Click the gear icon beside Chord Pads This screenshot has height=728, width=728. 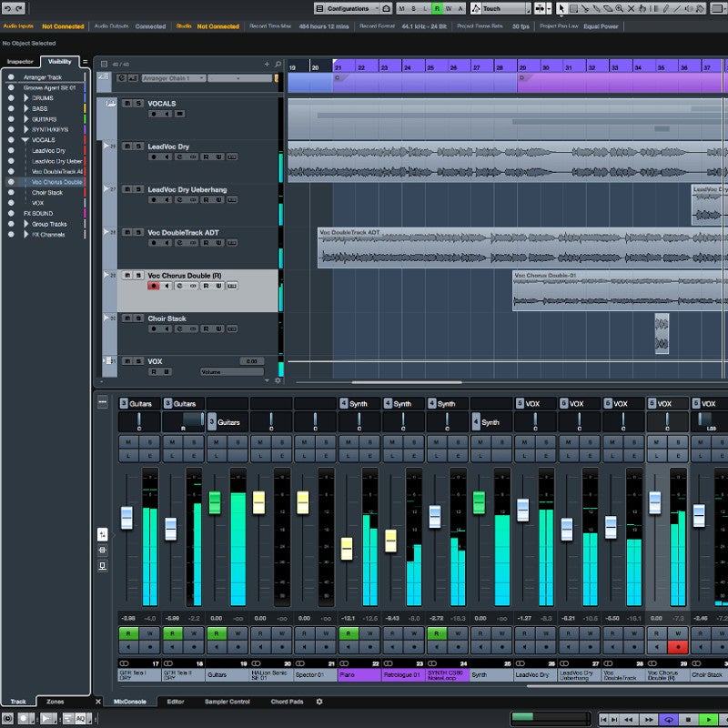pos(317,702)
